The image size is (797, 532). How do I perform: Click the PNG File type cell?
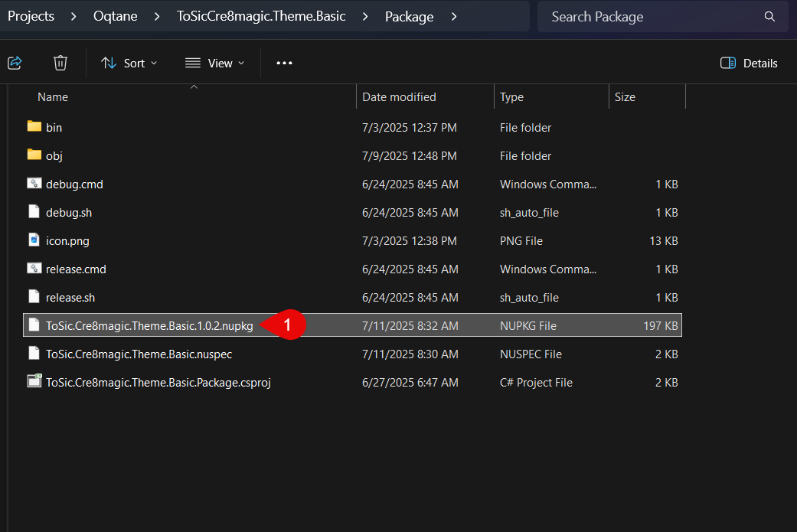click(x=521, y=241)
